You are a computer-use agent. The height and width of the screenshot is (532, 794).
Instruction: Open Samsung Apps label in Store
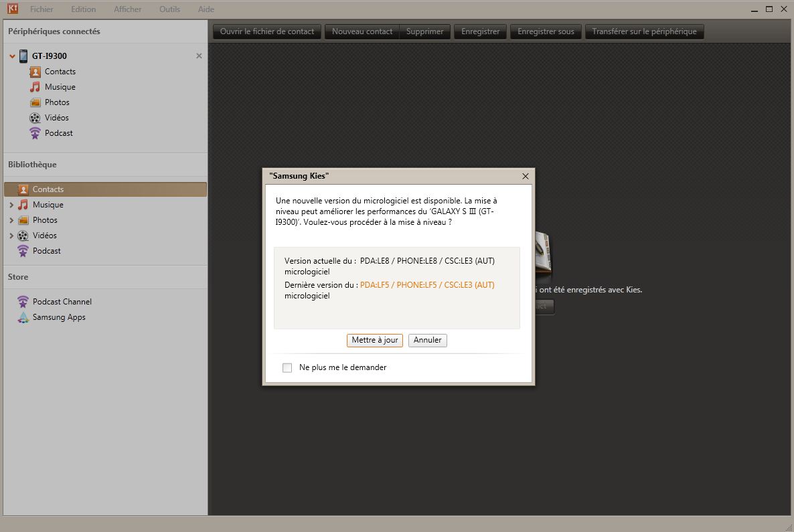tap(59, 317)
